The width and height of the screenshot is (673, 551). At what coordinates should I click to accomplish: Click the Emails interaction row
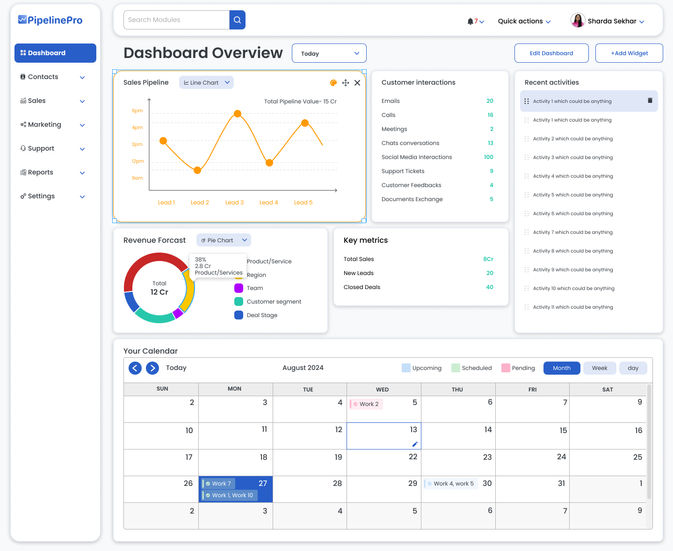click(x=437, y=101)
